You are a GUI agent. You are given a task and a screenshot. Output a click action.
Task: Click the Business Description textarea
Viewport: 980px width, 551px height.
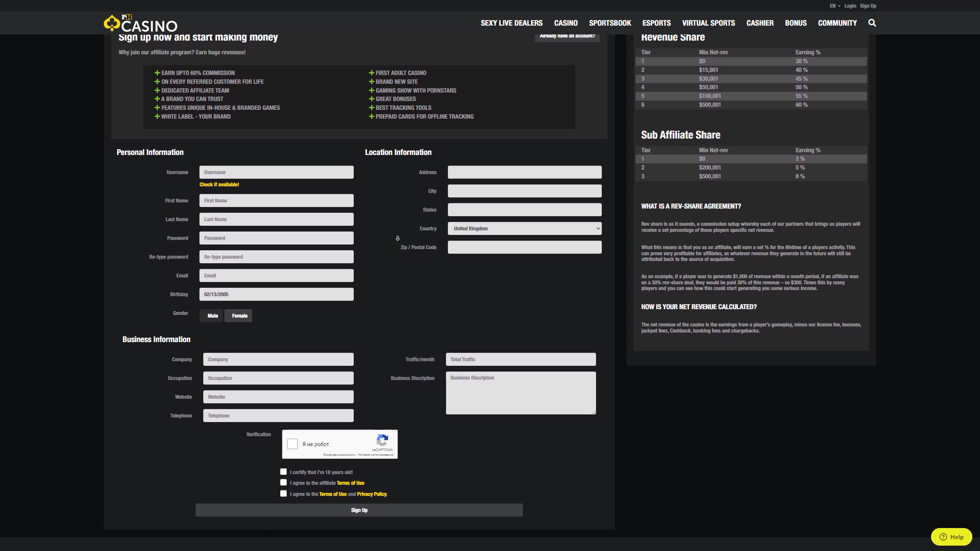click(521, 393)
